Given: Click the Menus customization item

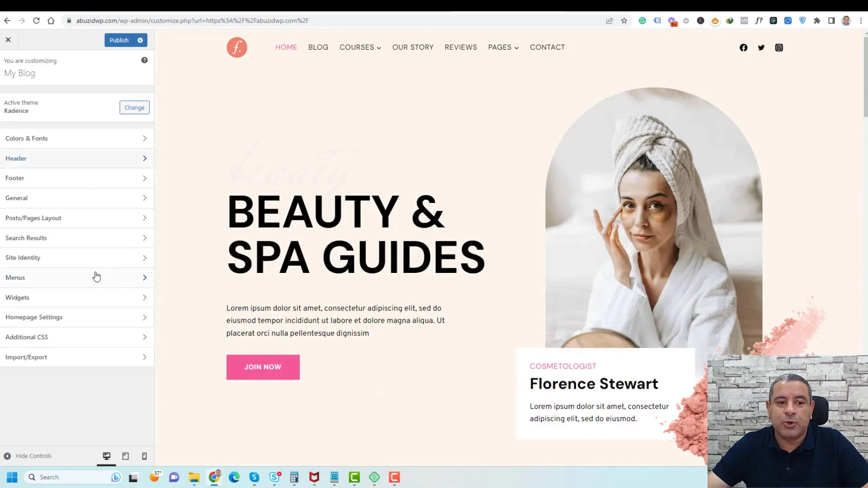Looking at the screenshot, I should pos(76,277).
